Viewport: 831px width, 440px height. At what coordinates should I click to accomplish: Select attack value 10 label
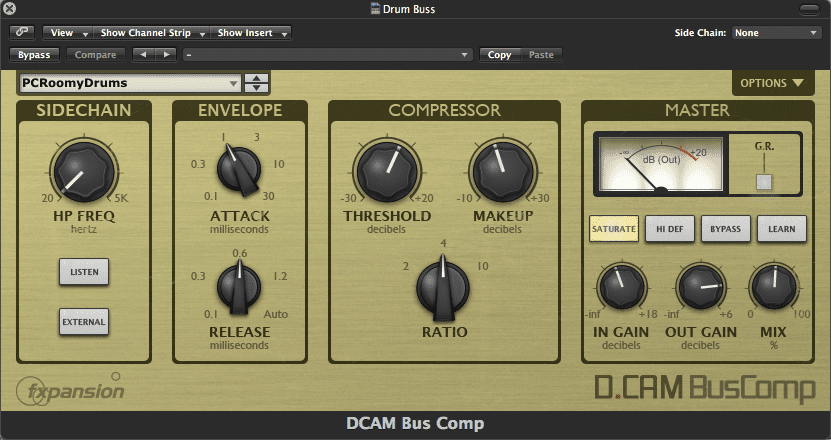[x=279, y=164]
